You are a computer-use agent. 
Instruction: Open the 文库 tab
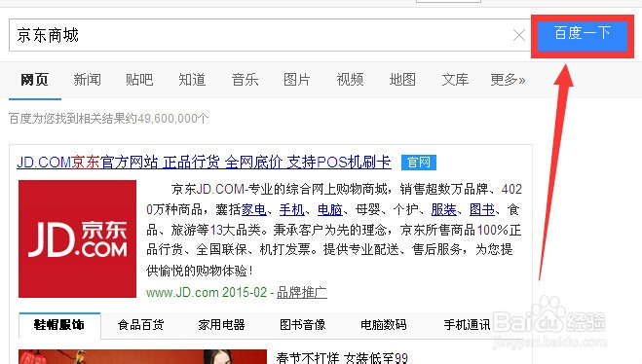pos(455,80)
